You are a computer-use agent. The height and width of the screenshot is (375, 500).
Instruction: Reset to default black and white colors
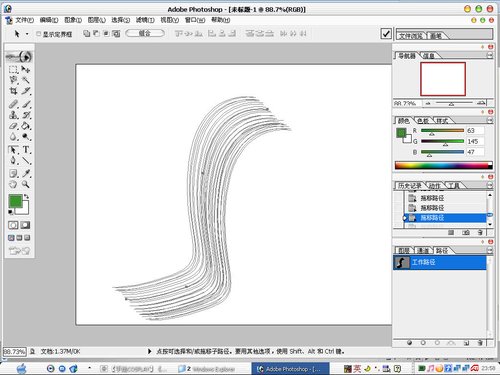point(11,212)
